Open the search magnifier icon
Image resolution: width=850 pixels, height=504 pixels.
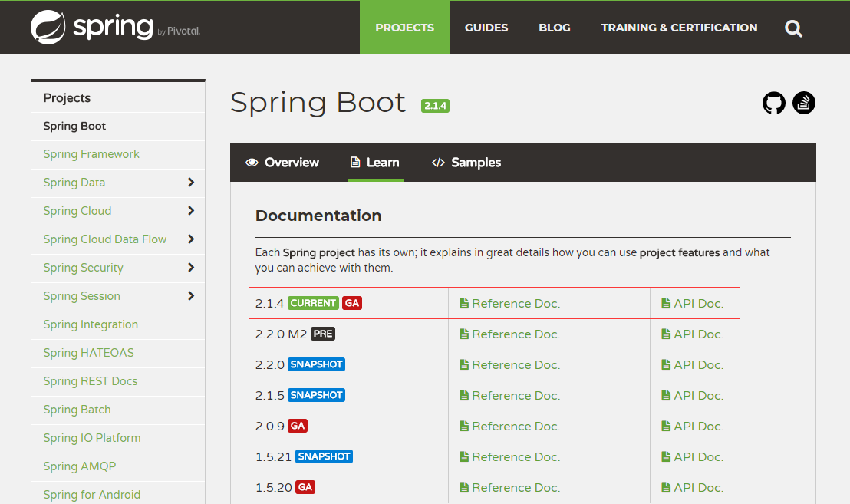(793, 28)
